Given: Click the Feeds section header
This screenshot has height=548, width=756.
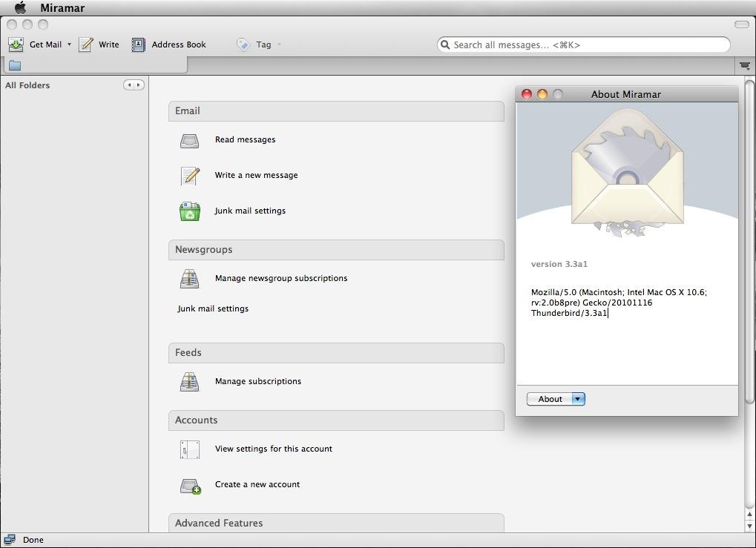Looking at the screenshot, I should tap(336, 353).
